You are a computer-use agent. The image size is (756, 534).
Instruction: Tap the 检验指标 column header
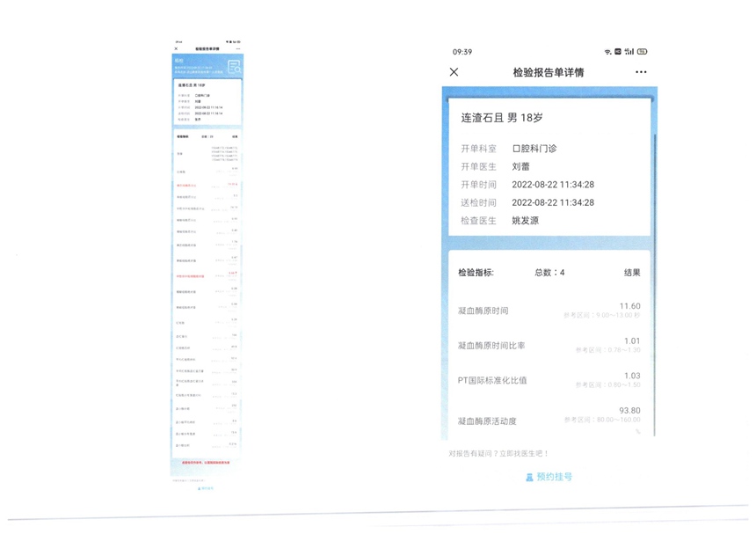pyautogui.click(x=476, y=273)
